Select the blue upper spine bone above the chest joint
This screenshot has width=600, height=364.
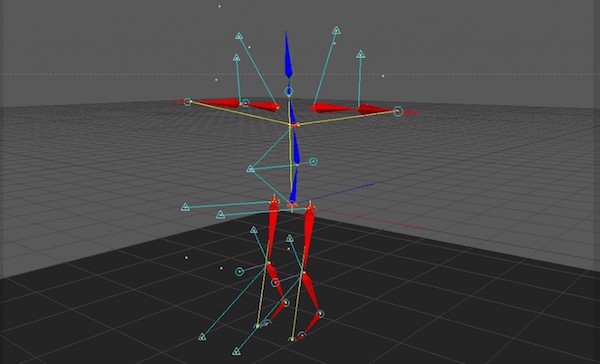tap(292, 111)
